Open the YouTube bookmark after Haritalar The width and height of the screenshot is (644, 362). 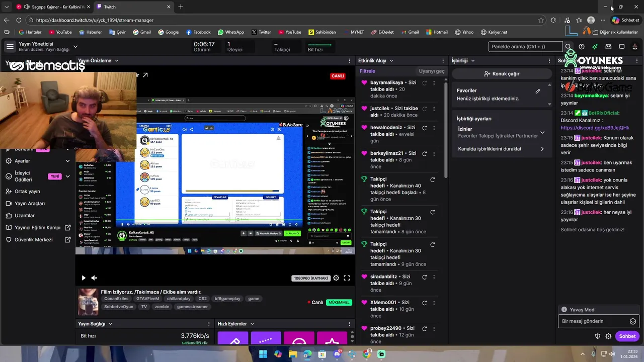(60, 32)
